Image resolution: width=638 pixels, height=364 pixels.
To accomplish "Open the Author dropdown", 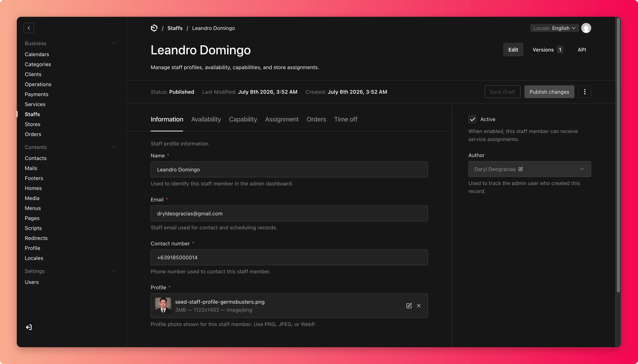I will 529,169.
